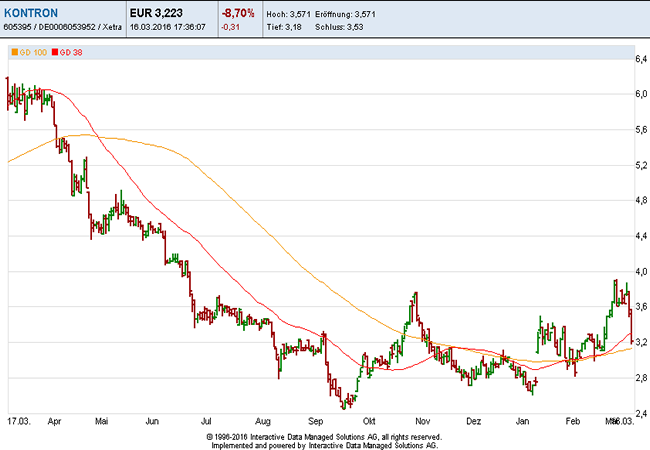The image size is (650, 450).
Task: Click the 2,4 price axis label
Action: [x=641, y=414]
